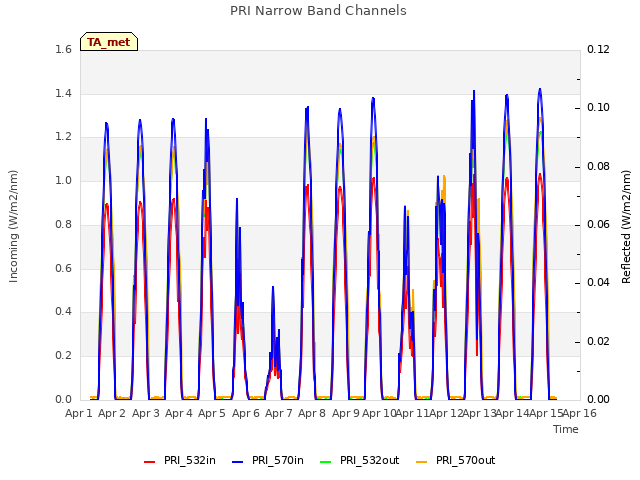
Task: Click the blue PRI_570in legend swatch
Action: 238,462
